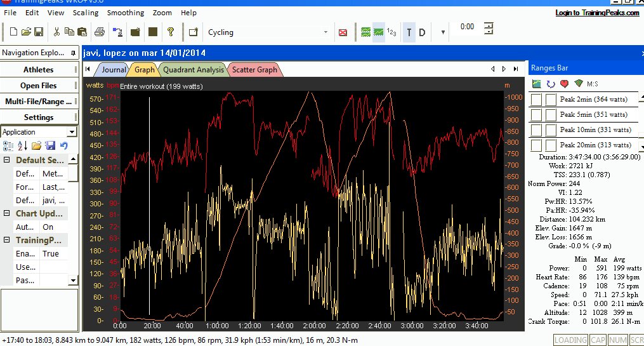Image resolution: width=644 pixels, height=346 pixels.
Task: Open the Cycling sport dropdown
Action: (x=325, y=32)
